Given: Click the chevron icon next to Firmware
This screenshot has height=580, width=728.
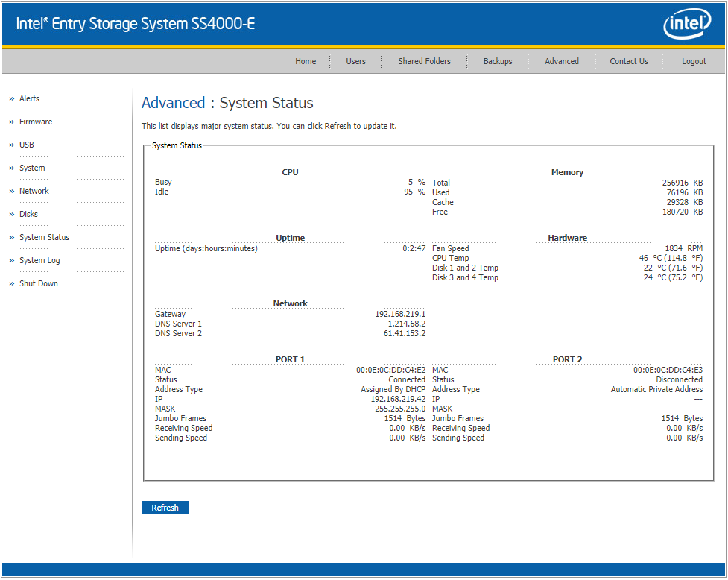Looking at the screenshot, I should (x=12, y=122).
